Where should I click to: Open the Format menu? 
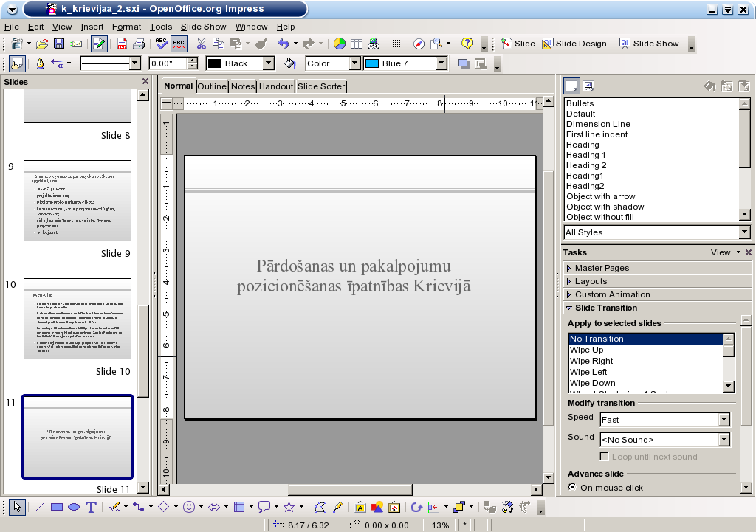pos(126,27)
